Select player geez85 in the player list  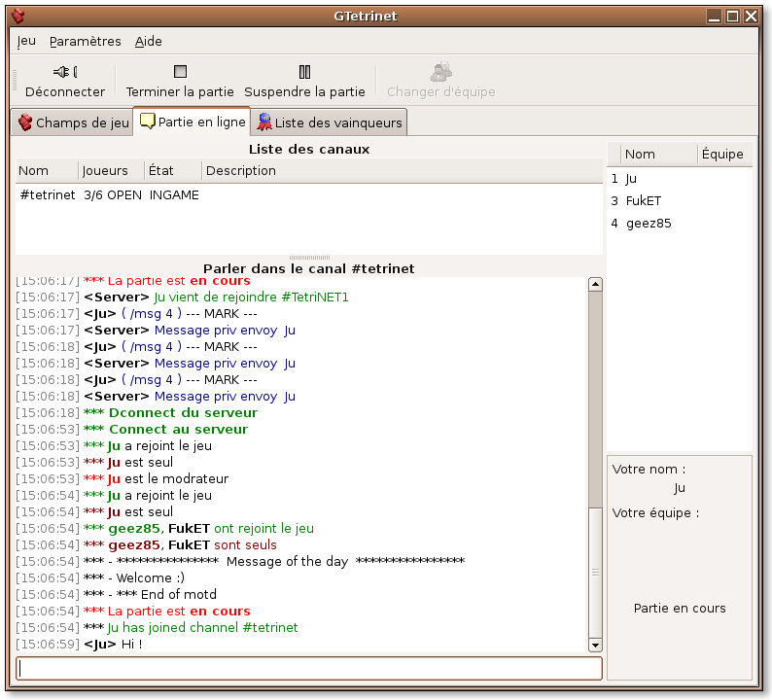(x=680, y=224)
